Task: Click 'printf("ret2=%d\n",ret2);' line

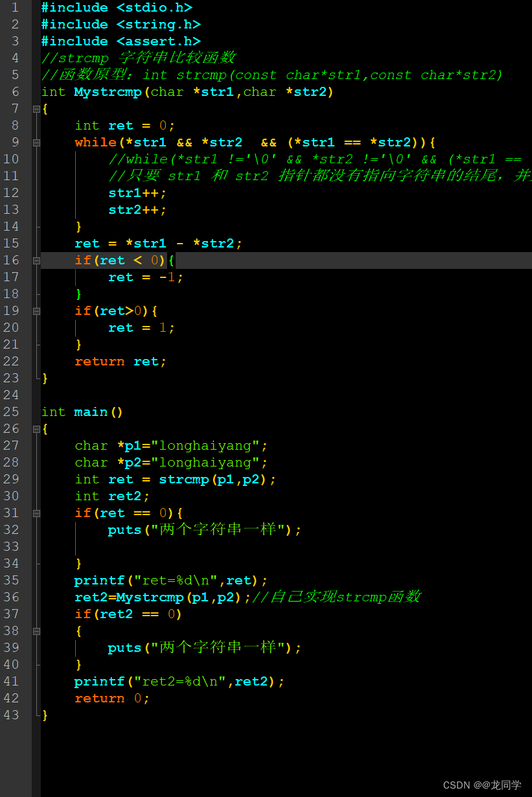Action: [179, 682]
